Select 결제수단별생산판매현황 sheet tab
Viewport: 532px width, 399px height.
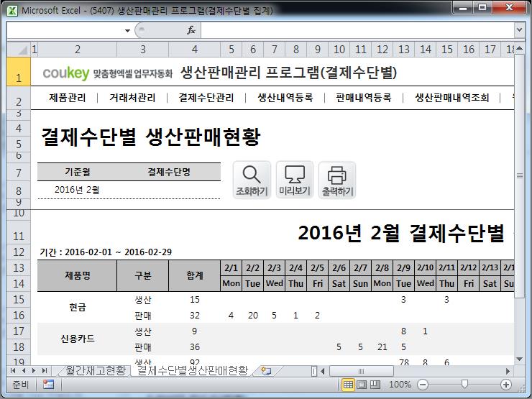pyautogui.click(x=193, y=370)
